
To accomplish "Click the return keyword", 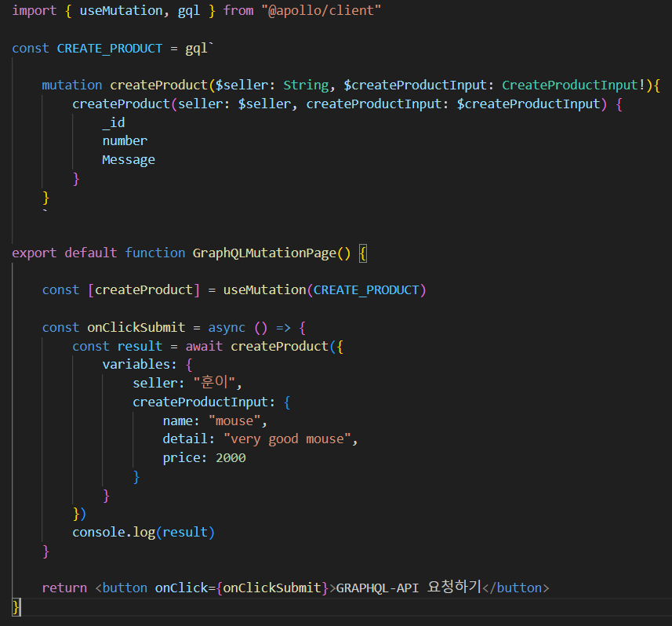I will (x=64, y=588).
